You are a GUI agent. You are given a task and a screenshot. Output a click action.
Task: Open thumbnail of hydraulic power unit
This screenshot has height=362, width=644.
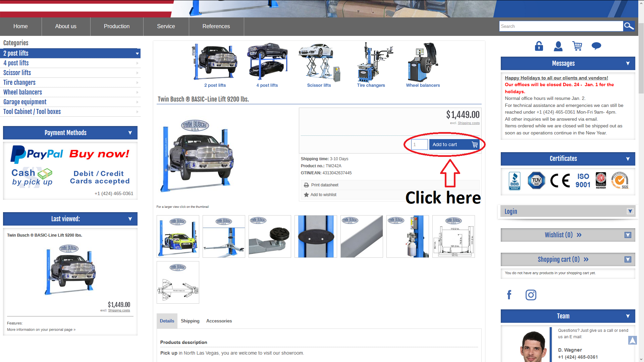pos(408,236)
